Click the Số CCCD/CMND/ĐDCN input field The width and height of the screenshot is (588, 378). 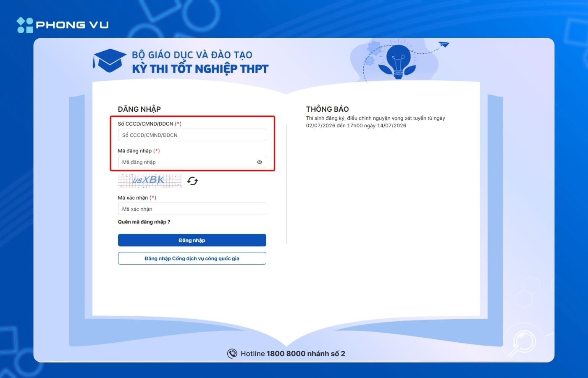[192, 135]
